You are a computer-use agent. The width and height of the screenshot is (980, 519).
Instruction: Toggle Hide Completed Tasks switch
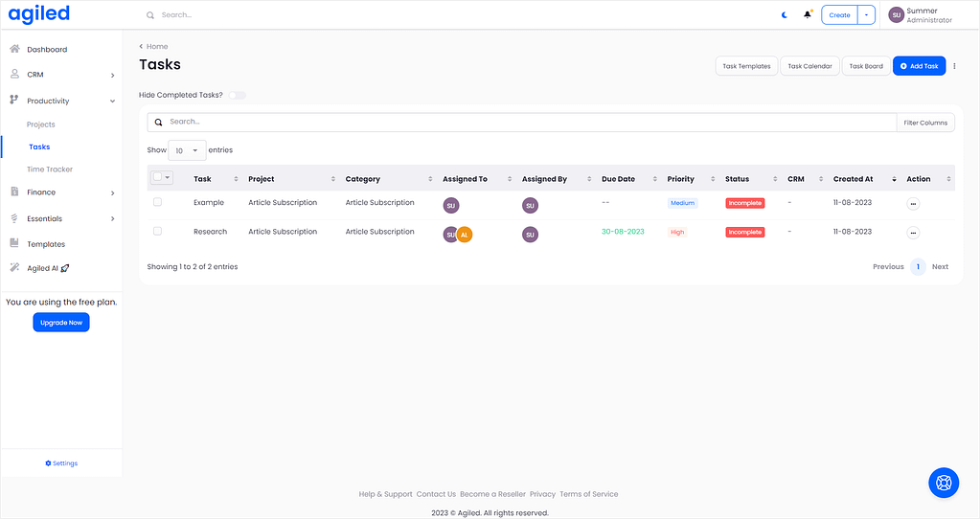click(237, 95)
